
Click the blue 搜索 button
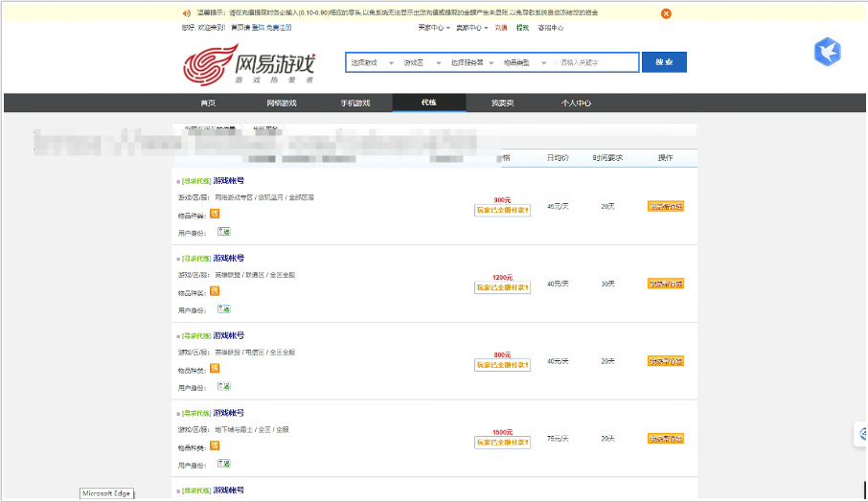tap(663, 62)
